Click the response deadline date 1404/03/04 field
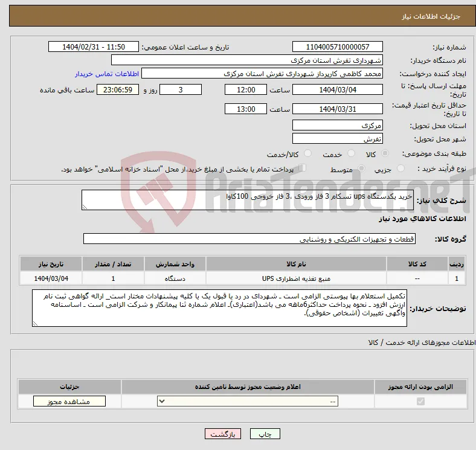Screen dimensions: 476x450 pyautogui.click(x=337, y=89)
